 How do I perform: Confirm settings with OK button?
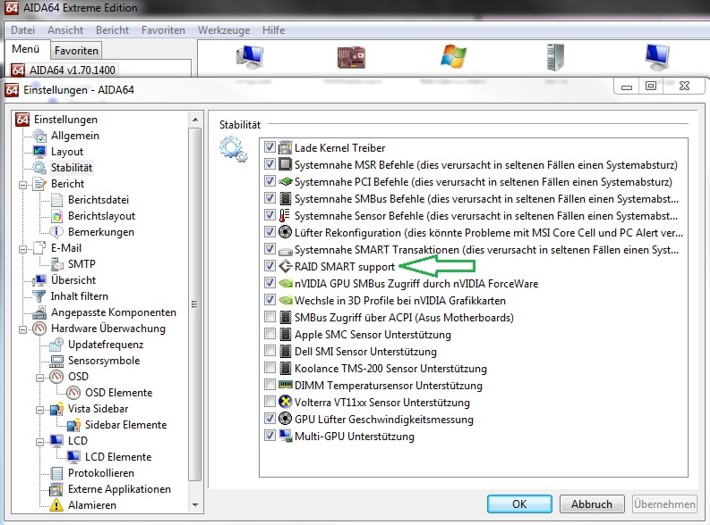(519, 504)
